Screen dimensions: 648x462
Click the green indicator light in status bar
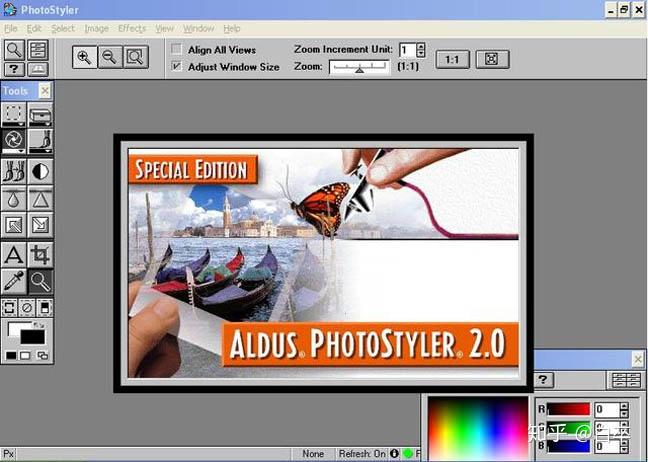407,453
